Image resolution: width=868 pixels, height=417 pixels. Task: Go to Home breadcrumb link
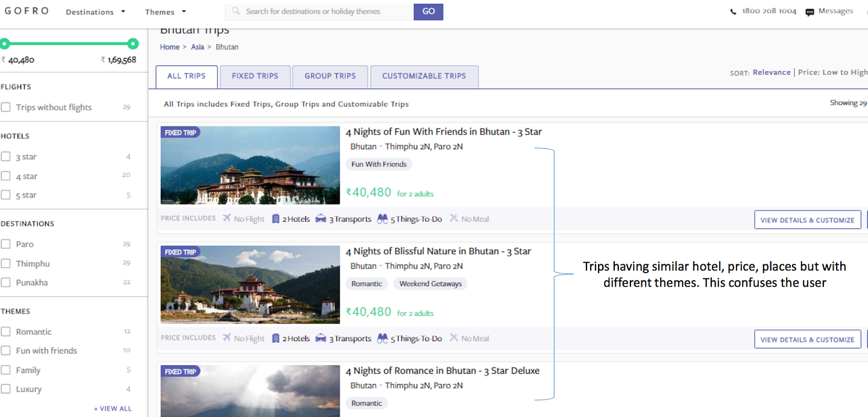[x=169, y=47]
